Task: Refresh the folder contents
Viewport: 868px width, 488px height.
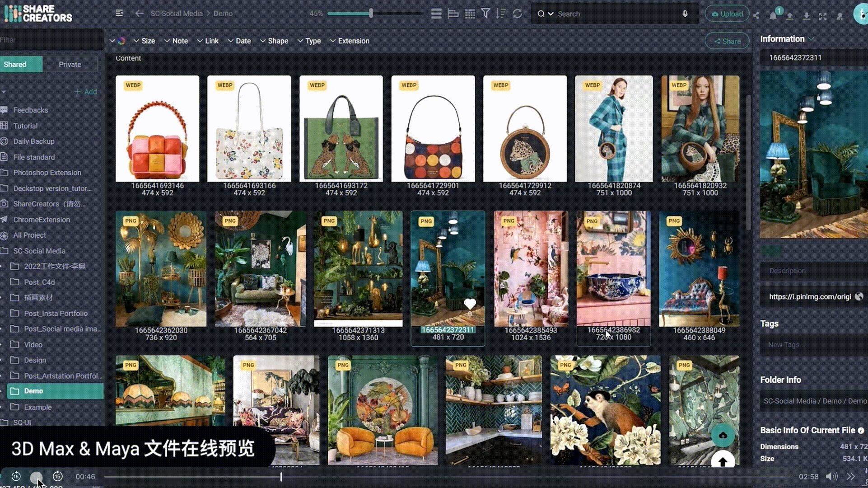Action: coord(518,14)
